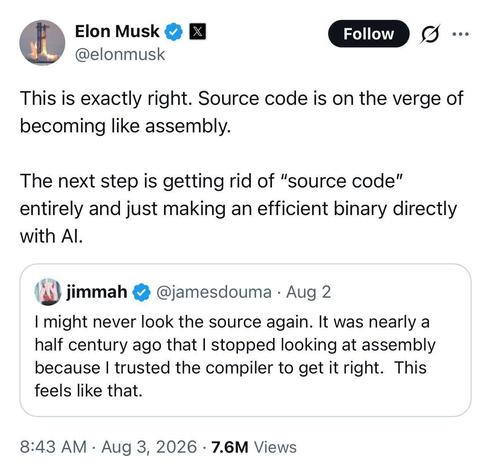Click the X affiliate badge next to Elon Musk
This screenshot has height=468, width=491.
point(197,32)
